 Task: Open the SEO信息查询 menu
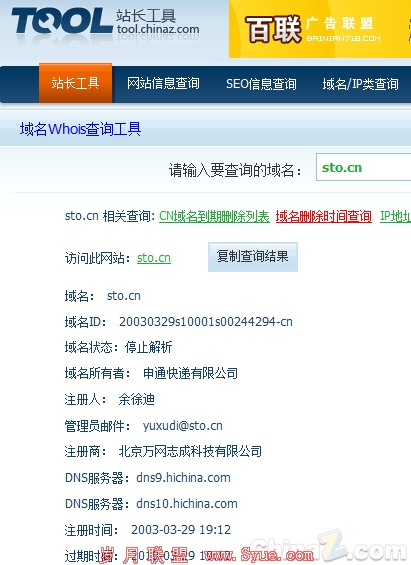tap(261, 84)
